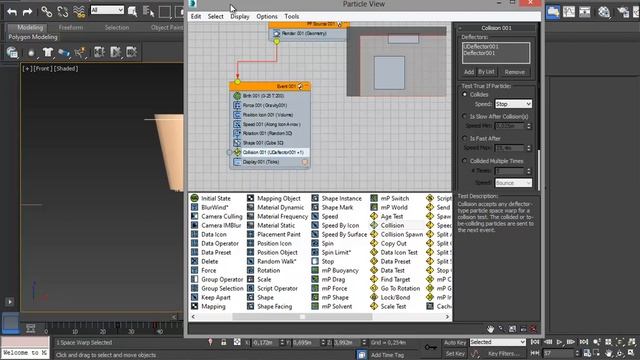This screenshot has height=360, width=640.
Task: Choose the Collides radio option
Action: pyautogui.click(x=464, y=94)
